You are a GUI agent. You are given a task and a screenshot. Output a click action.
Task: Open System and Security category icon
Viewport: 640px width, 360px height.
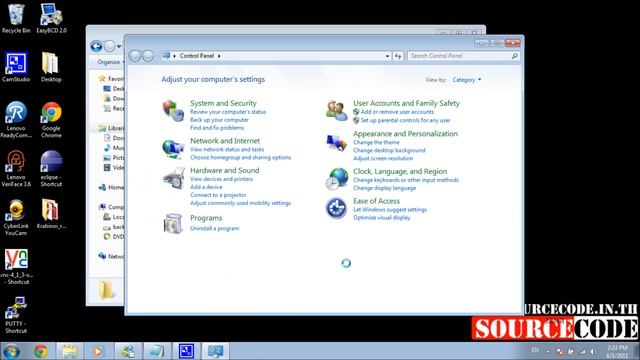173,111
